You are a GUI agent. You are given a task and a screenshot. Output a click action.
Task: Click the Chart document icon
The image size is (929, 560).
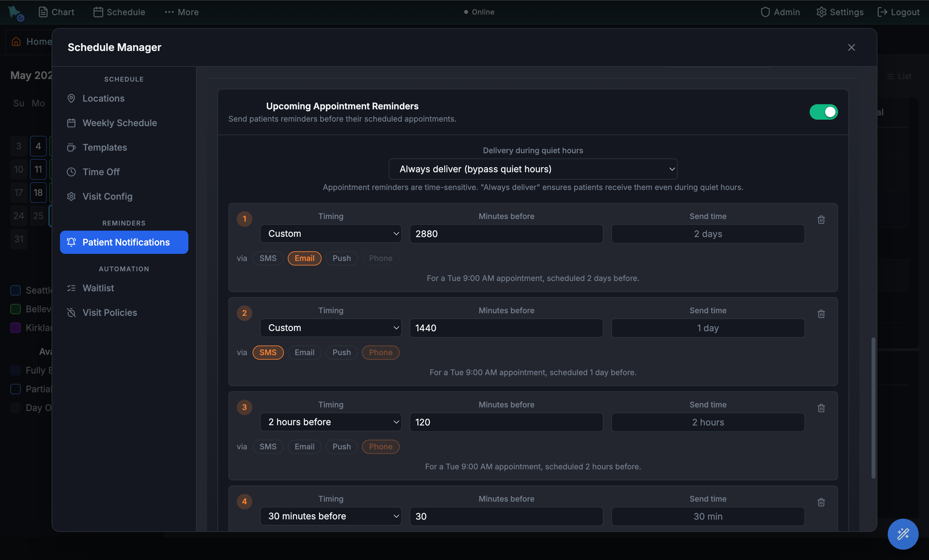coord(43,12)
